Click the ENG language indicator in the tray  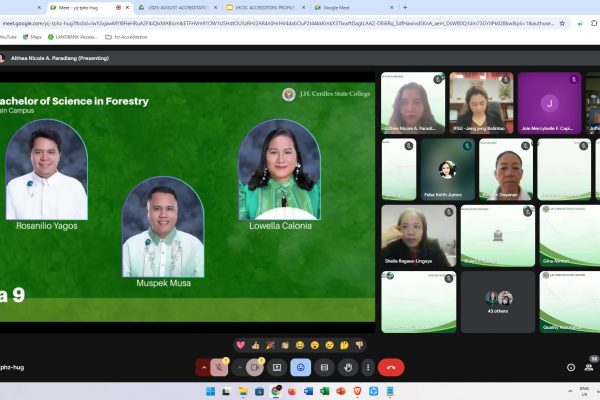[x=584, y=391]
